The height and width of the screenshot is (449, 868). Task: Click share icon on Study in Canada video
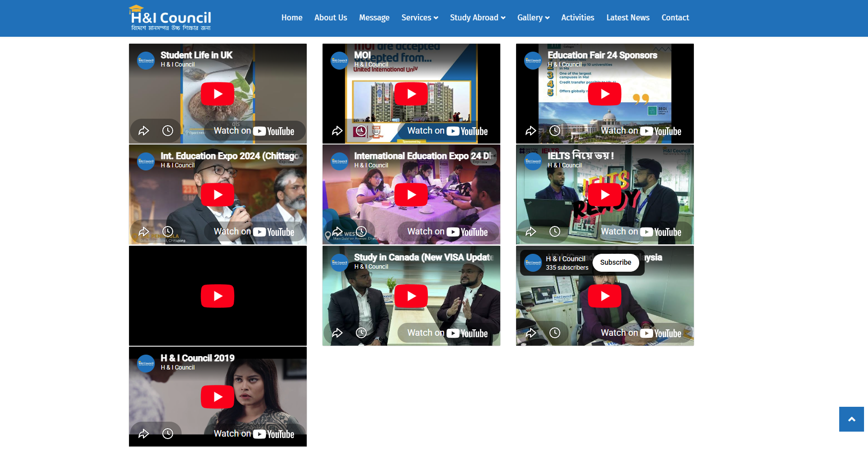pyautogui.click(x=337, y=333)
